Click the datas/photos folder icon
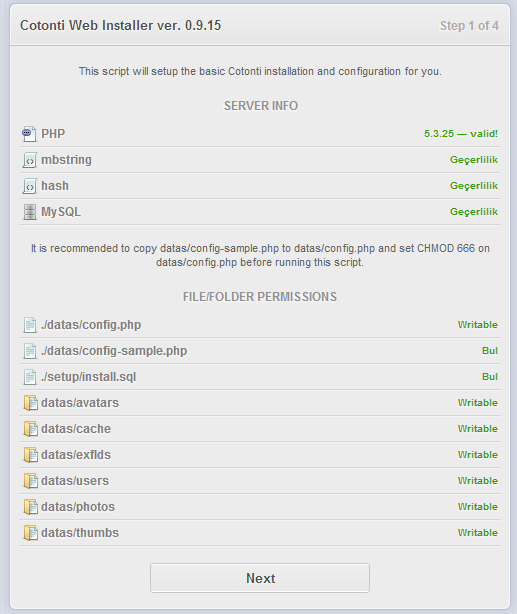The image size is (517, 614). point(30,507)
